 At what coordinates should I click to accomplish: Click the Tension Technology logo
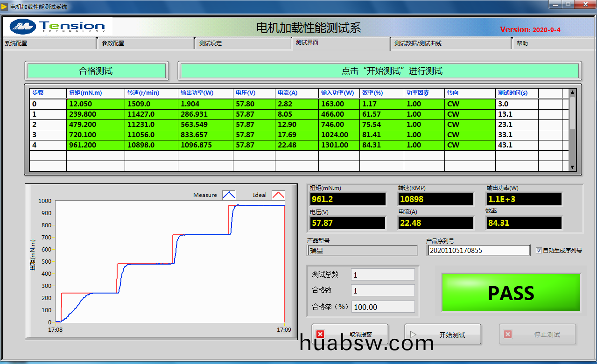tap(57, 26)
